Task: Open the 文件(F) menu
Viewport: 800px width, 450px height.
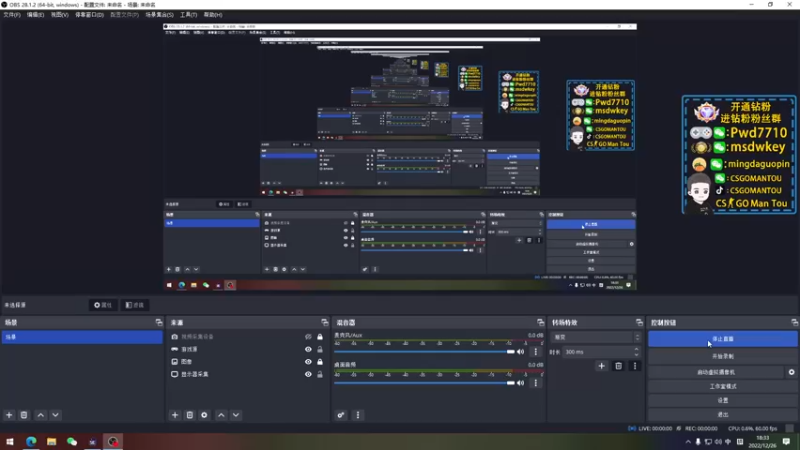Action: tap(12, 15)
